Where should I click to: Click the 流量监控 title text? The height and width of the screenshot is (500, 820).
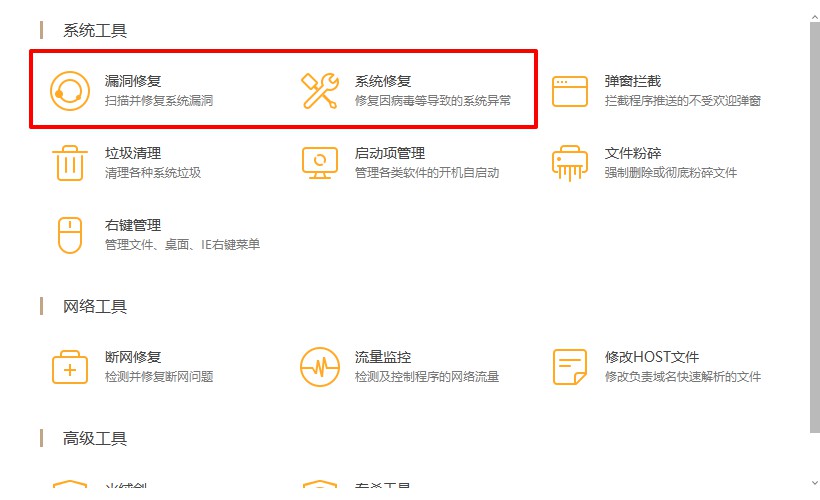(383, 358)
